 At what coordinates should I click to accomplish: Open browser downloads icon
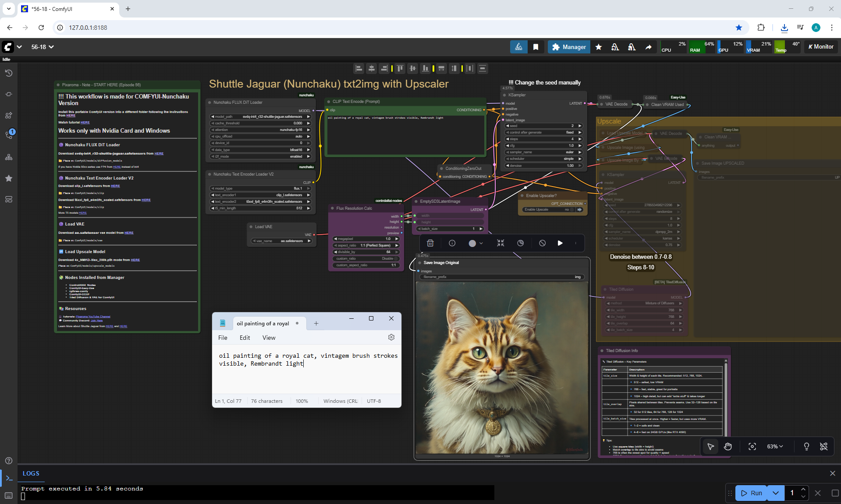pos(784,28)
